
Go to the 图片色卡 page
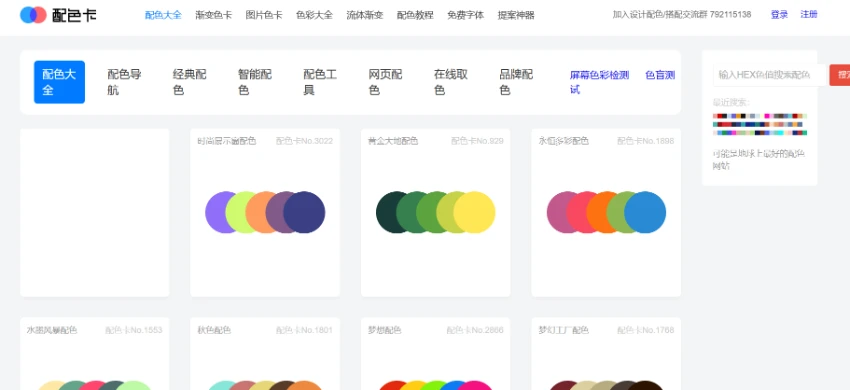click(x=264, y=15)
